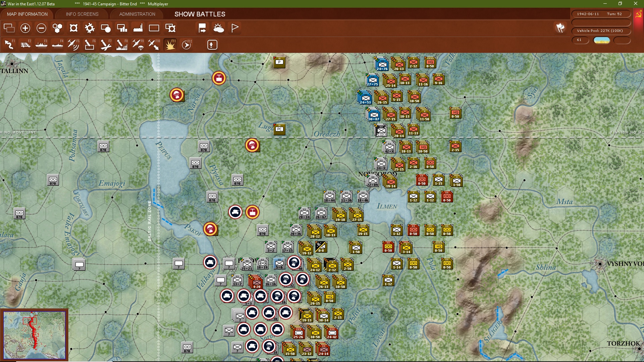
Task: Open the Map Information tab
Action: (x=27, y=14)
